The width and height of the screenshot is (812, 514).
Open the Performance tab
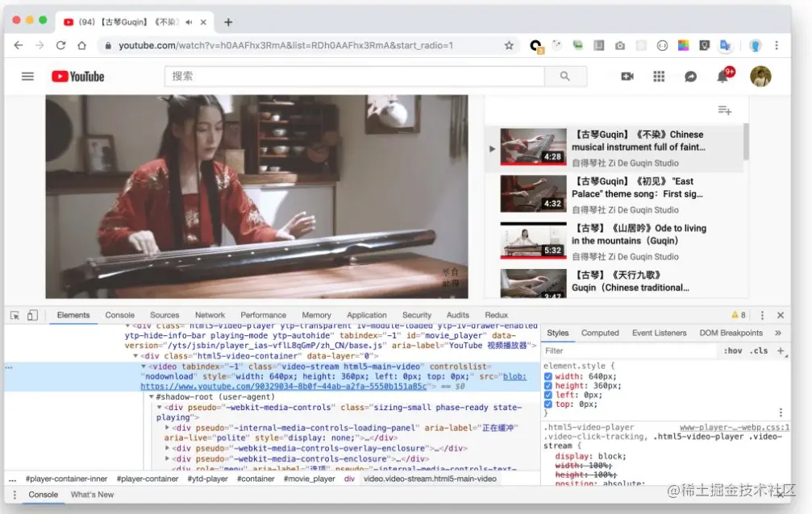(263, 315)
